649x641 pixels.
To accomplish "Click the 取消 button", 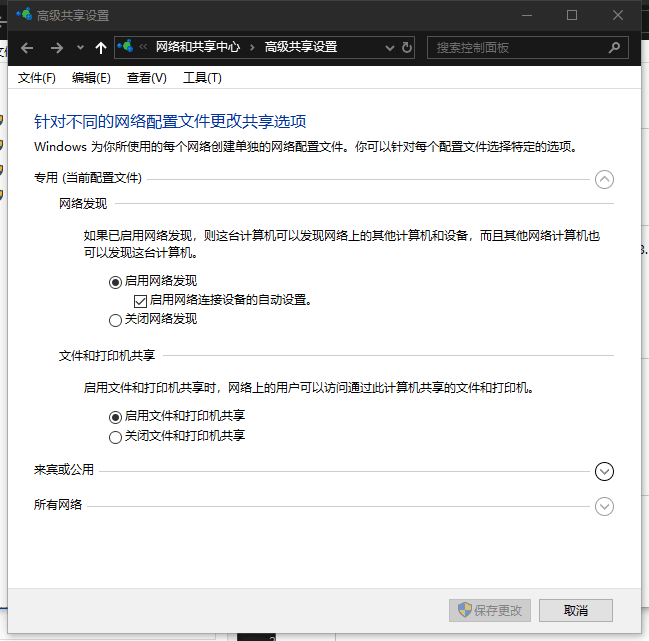I will 576,610.
